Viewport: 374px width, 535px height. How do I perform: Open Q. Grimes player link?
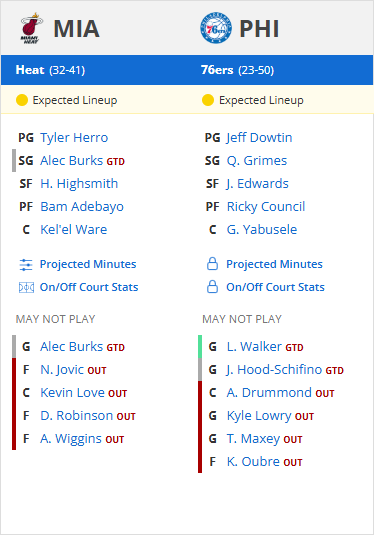[x=257, y=161]
